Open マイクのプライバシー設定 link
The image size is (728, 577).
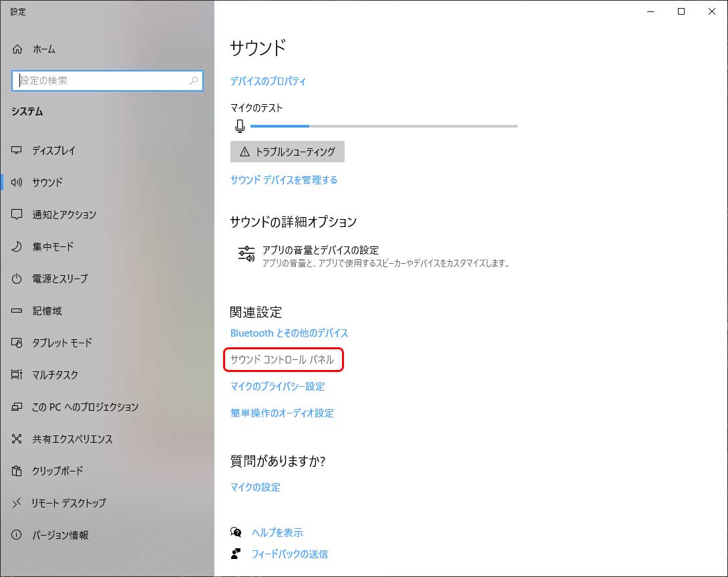pyautogui.click(x=278, y=386)
